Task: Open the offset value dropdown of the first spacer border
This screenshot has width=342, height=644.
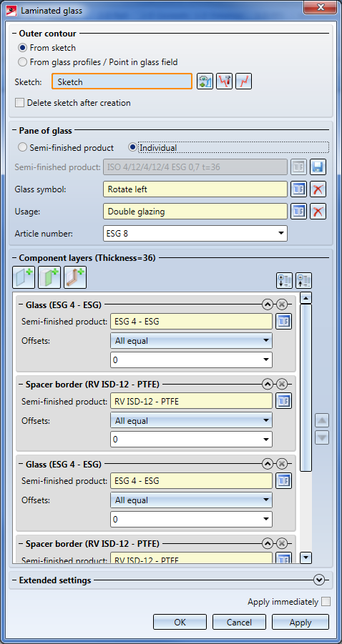Action: [x=267, y=440]
